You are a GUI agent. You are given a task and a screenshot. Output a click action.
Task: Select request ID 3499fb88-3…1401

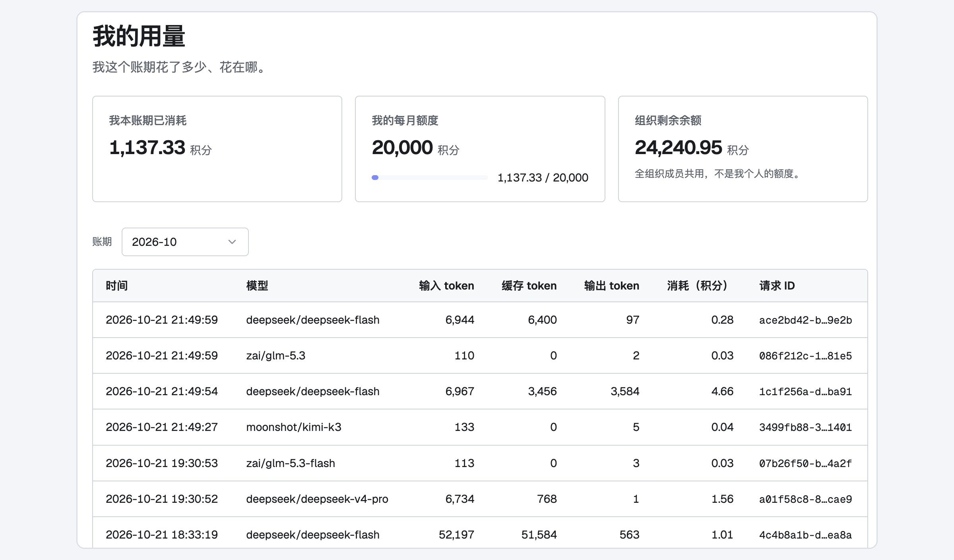(805, 427)
